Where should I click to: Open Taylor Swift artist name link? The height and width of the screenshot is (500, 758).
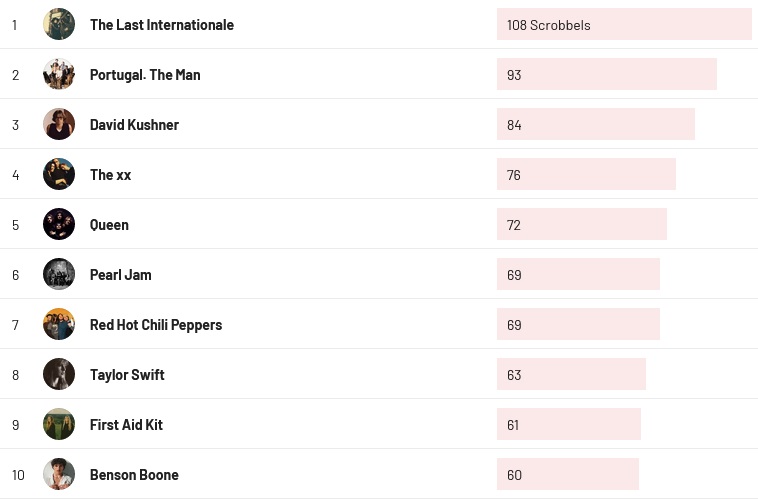click(127, 375)
